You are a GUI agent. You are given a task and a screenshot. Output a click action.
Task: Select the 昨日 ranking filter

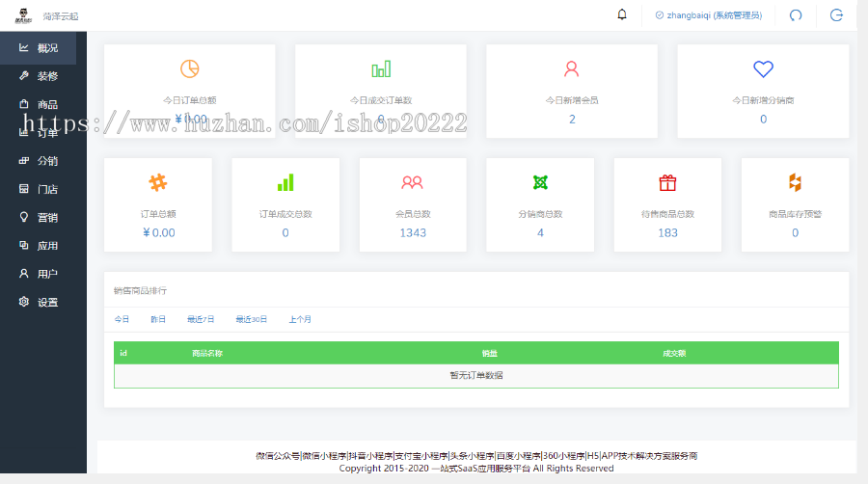click(158, 319)
